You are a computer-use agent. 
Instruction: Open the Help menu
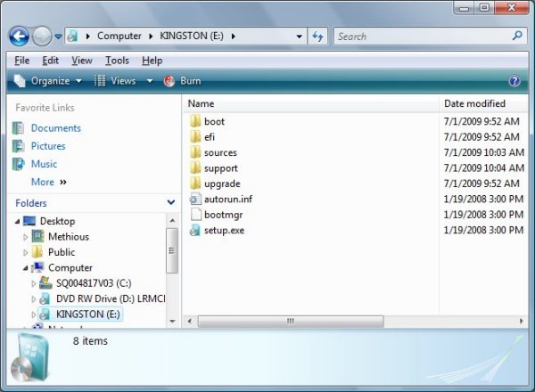pyautogui.click(x=152, y=61)
